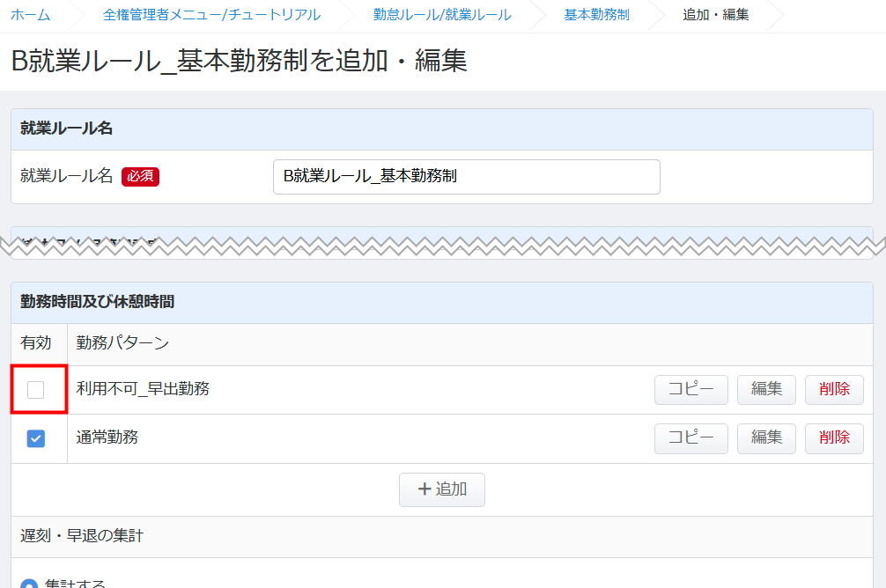Enable the 利用不可_早出勤務 checkbox

36,390
